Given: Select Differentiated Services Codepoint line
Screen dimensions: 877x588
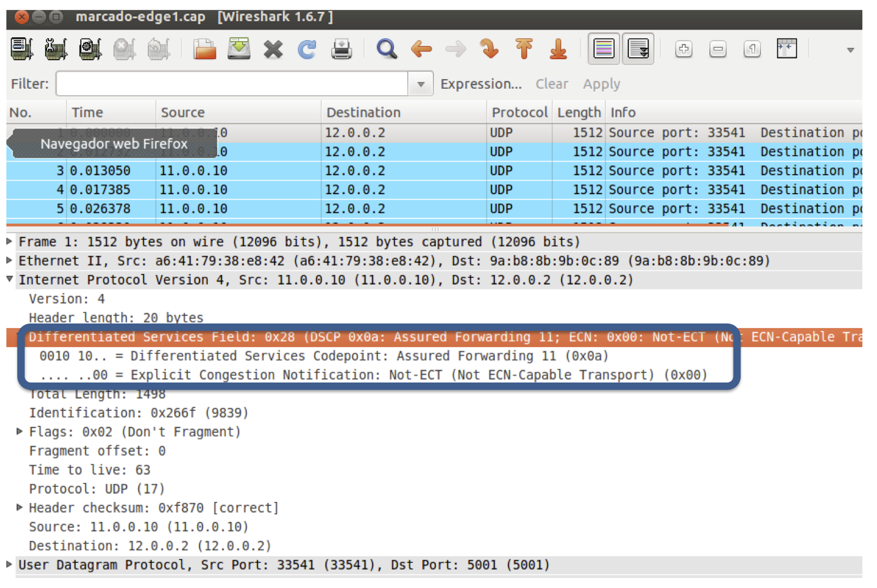Looking at the screenshot, I should pos(324,356).
